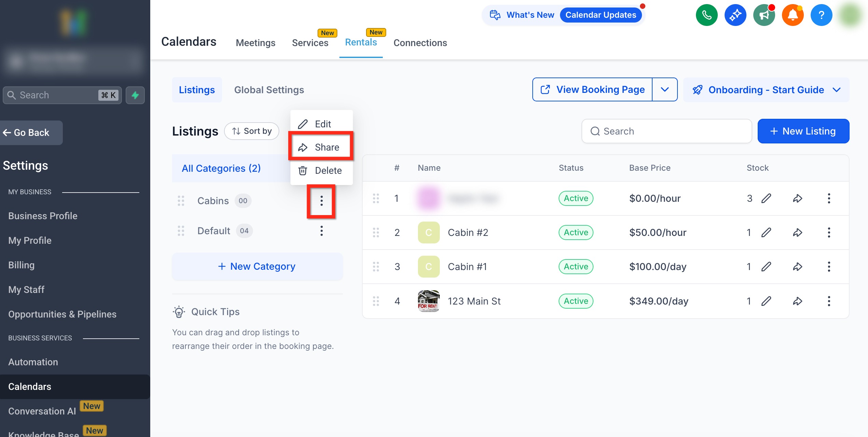
Task: Click the listings Search input field
Action: 666,131
